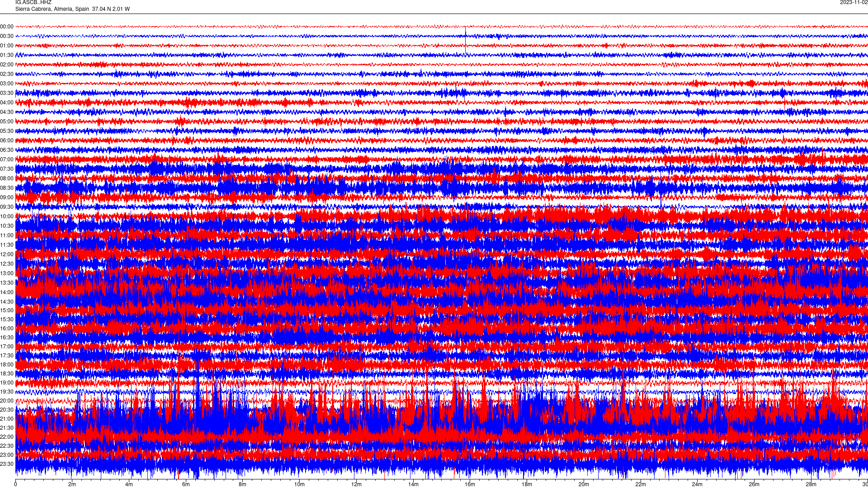Select the 06:30 trace label
This screenshot has height=488, width=868.
(x=7, y=150)
